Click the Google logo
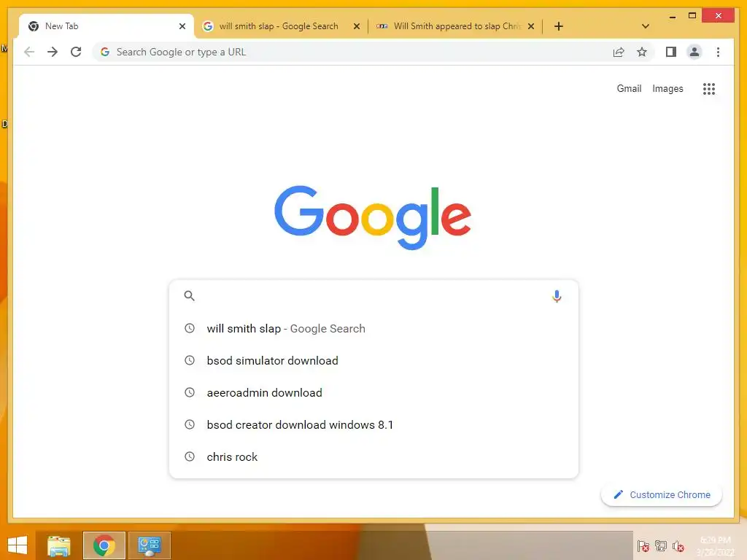The height and width of the screenshot is (560, 747). (373, 217)
